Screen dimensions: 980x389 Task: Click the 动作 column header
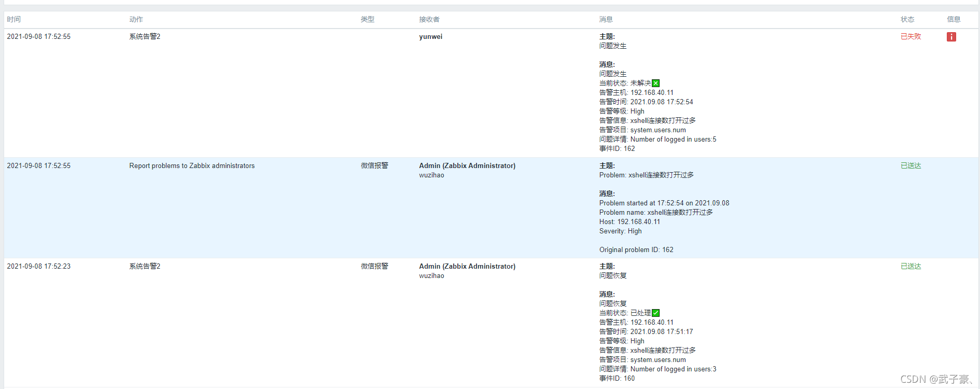[x=136, y=19]
